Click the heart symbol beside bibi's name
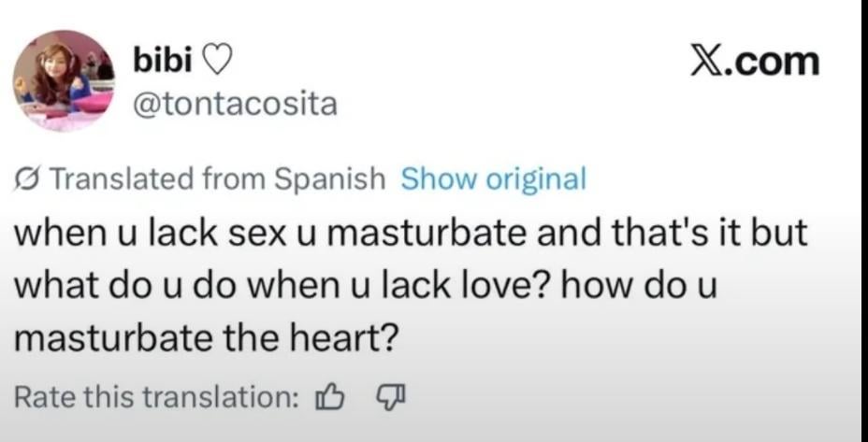 coord(216,61)
